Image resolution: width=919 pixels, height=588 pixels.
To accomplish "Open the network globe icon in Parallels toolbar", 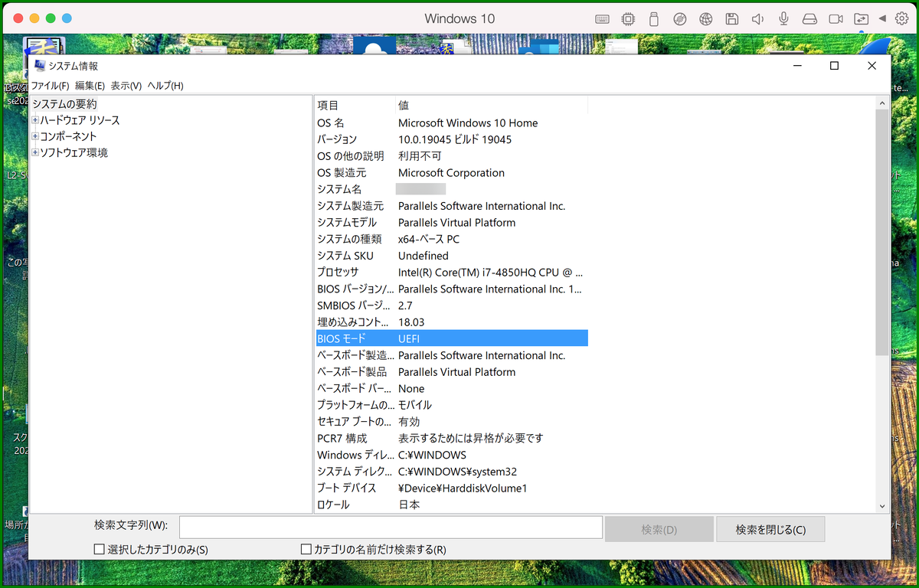I will [x=706, y=19].
